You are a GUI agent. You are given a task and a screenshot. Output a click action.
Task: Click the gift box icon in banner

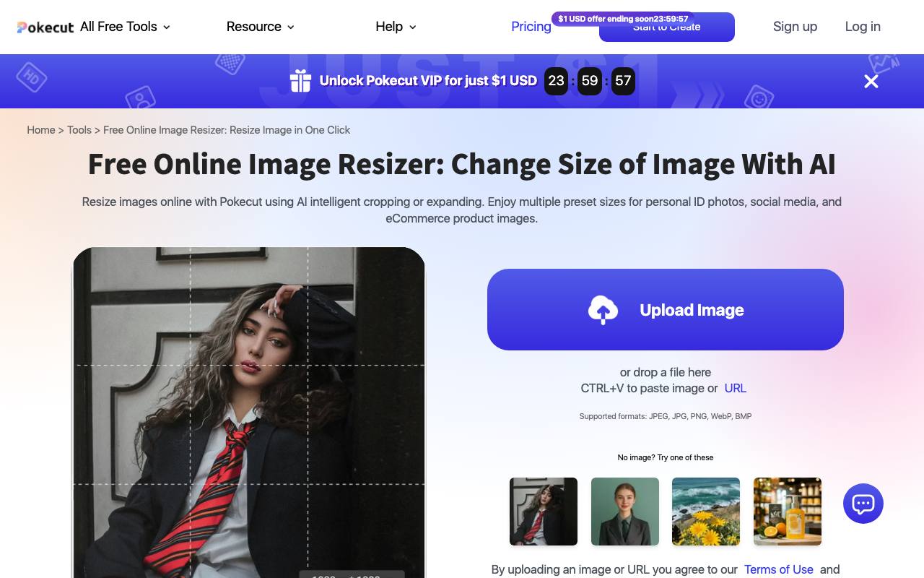pyautogui.click(x=300, y=81)
